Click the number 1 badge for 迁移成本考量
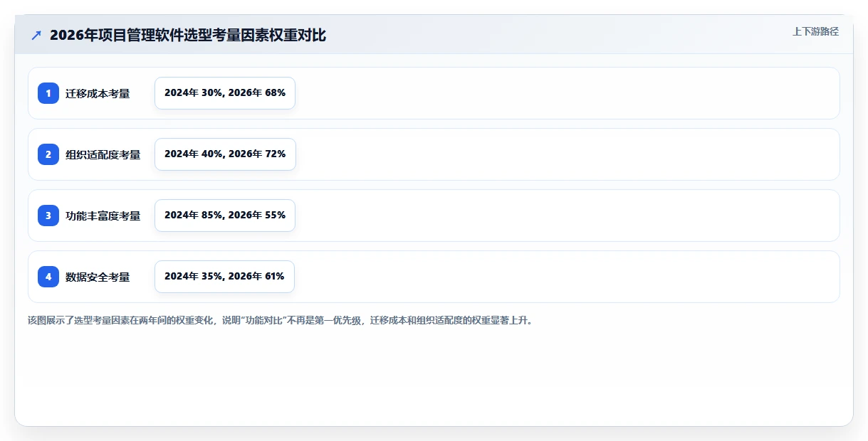The height and width of the screenshot is (441, 868). 48,93
